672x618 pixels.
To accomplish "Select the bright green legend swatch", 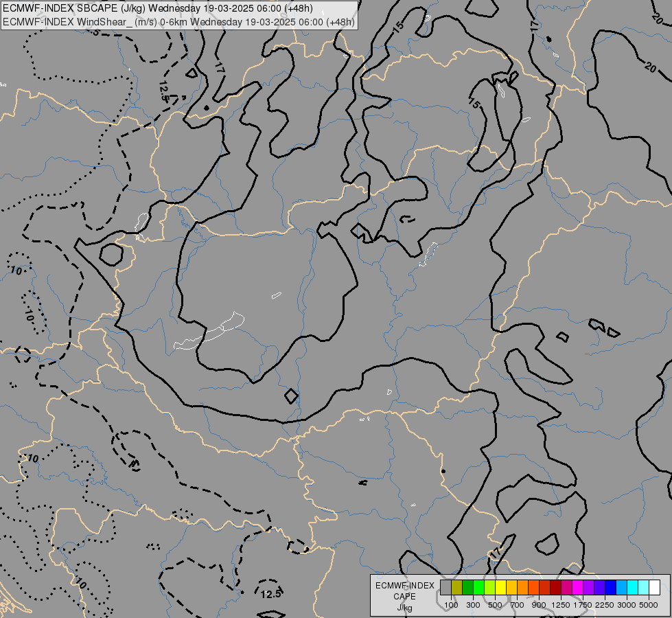I will [x=478, y=588].
